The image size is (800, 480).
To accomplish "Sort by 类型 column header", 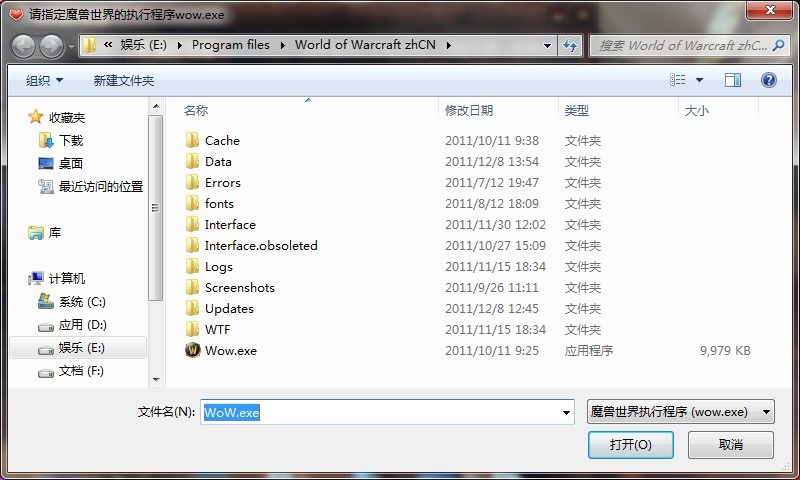I will point(577,110).
